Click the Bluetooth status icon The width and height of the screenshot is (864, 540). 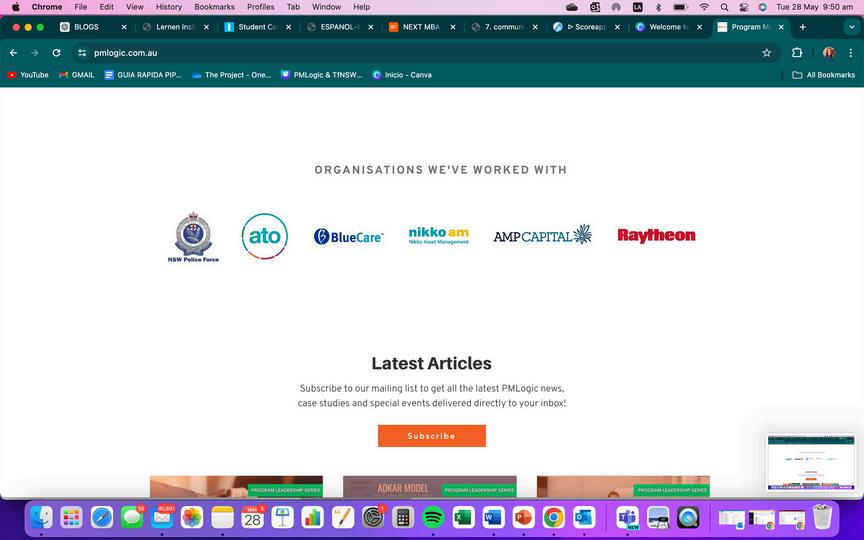pos(658,7)
